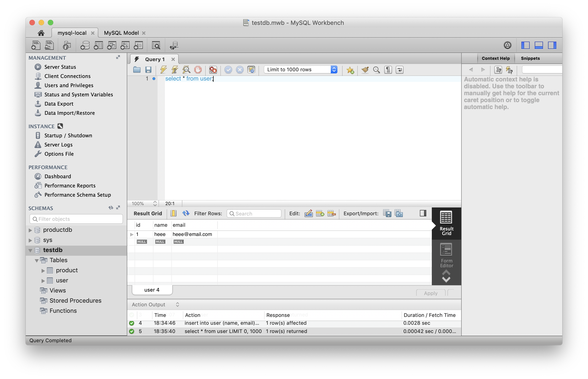Create new SQL tab icon
The width and height of the screenshot is (588, 379).
point(36,46)
